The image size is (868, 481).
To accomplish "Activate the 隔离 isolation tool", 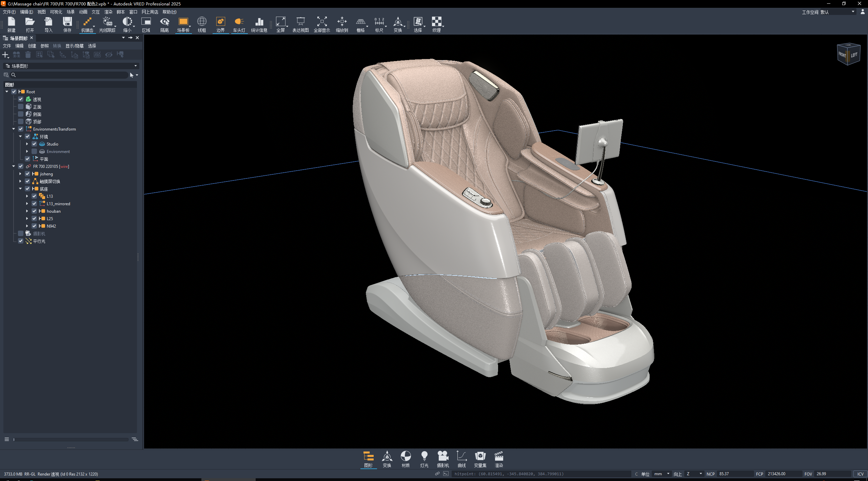I will pyautogui.click(x=164, y=24).
